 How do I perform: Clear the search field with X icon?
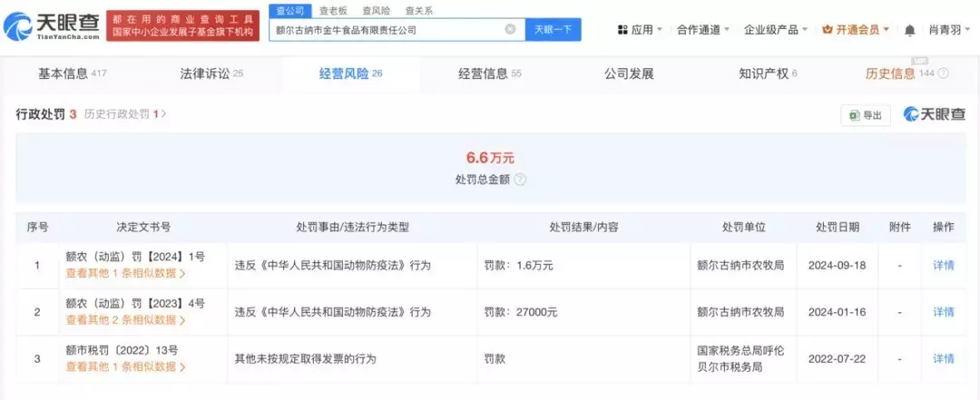pos(510,29)
